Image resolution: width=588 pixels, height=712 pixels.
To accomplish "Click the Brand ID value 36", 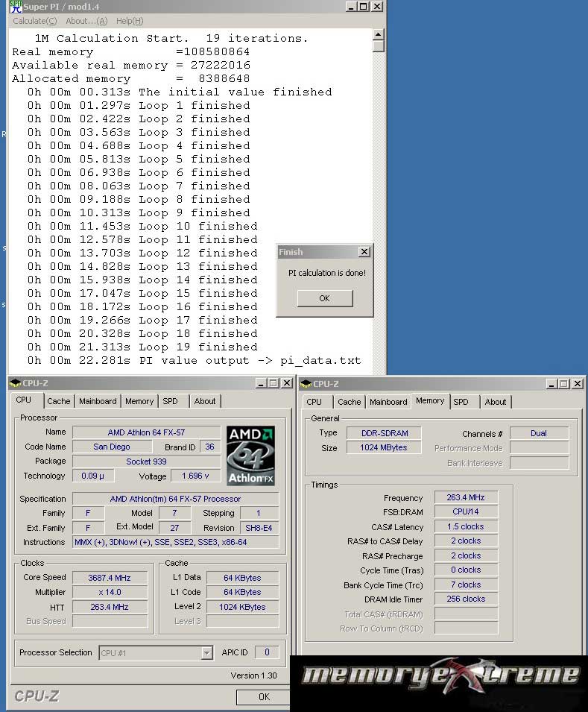I will tap(209, 447).
